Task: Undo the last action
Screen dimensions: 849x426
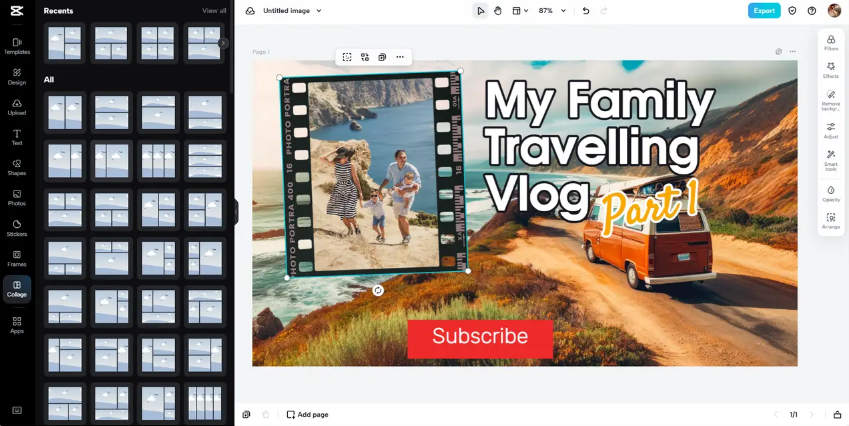Action: (586, 11)
